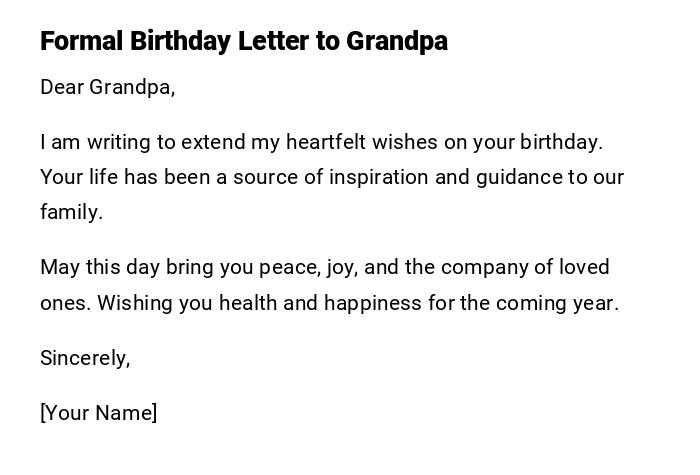Click the word 'guidance' in the letter

click(x=519, y=177)
